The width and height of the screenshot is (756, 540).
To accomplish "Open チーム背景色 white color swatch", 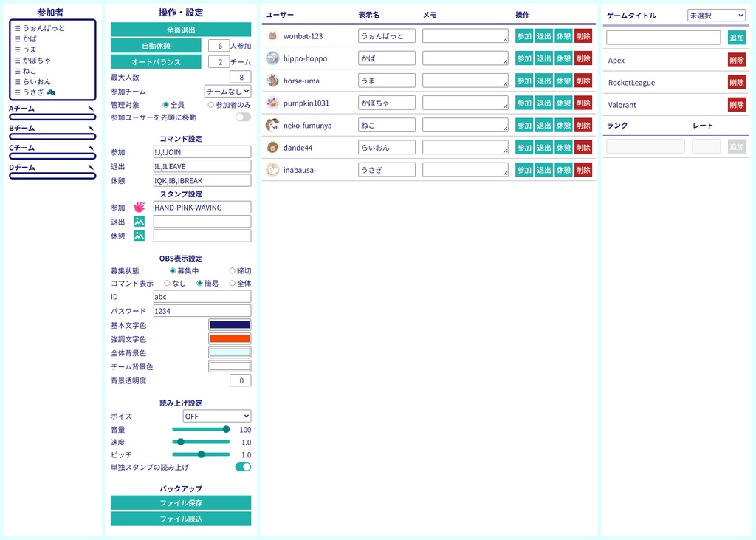I will [230, 366].
